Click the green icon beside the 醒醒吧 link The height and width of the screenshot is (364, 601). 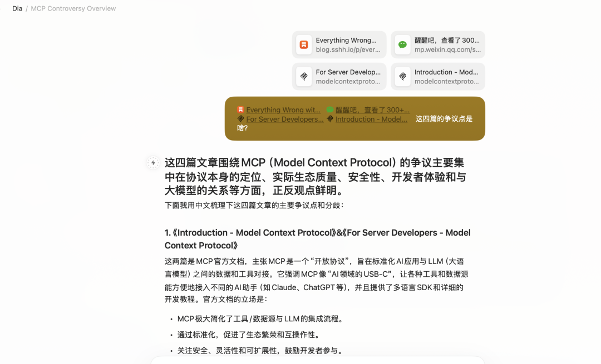329,110
